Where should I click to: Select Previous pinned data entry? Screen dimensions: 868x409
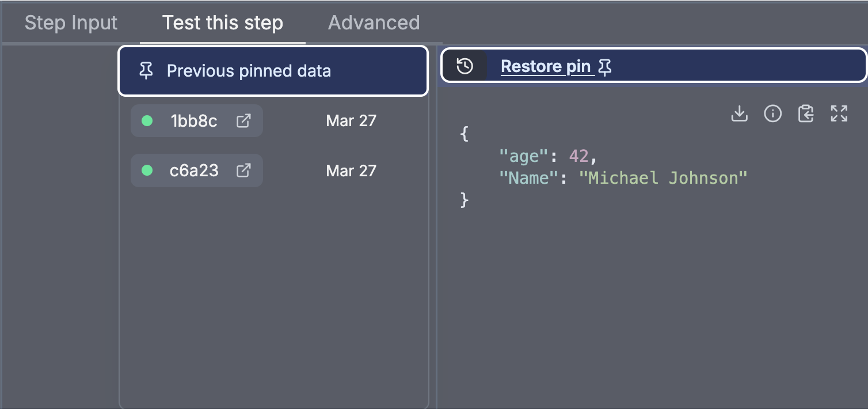pyautogui.click(x=273, y=71)
